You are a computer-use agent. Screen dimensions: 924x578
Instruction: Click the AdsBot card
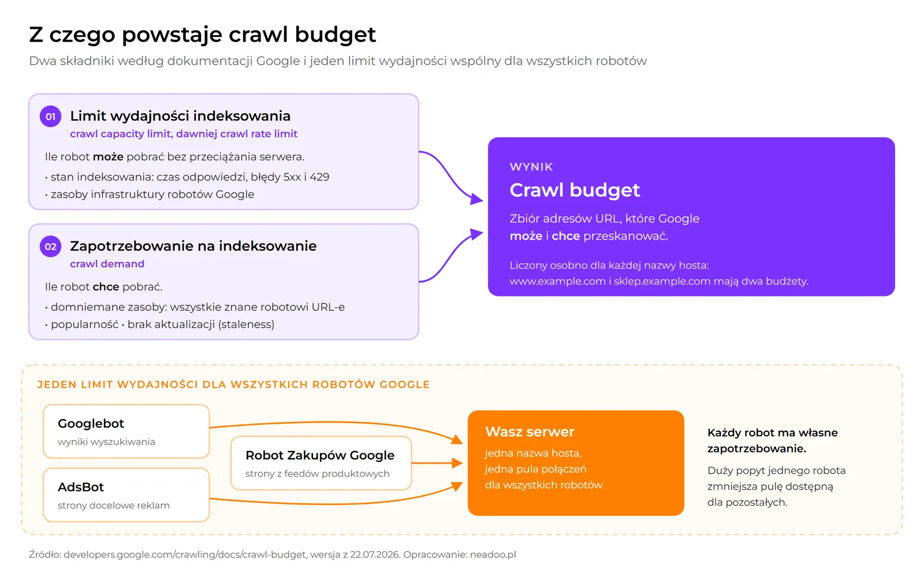126,495
